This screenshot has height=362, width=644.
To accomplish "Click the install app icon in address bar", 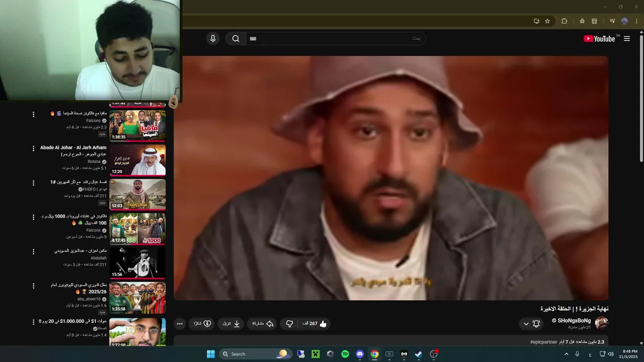I will pos(536,21).
